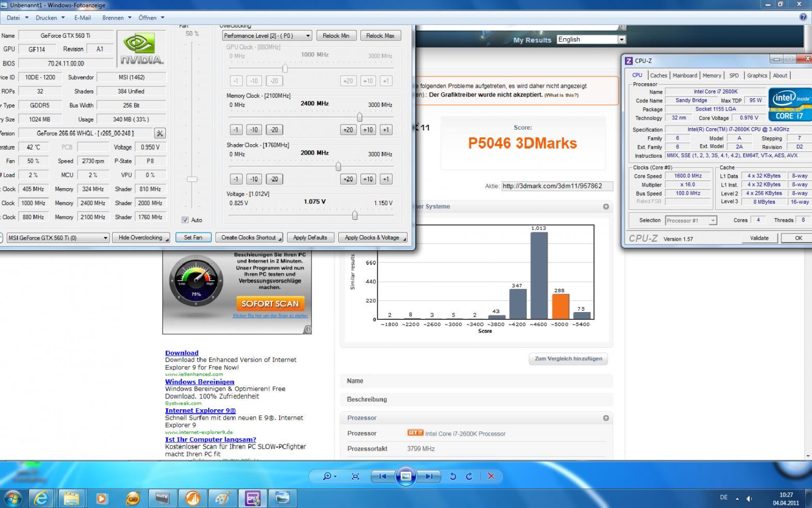Open the MSI GeForce GTX 560 Ti selector

coord(58,238)
